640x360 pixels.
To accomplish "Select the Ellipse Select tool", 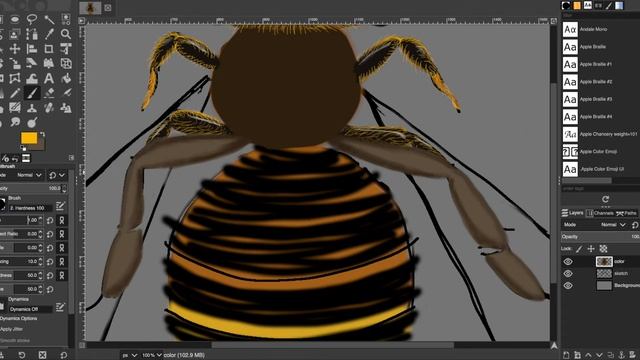I will coord(15,19).
